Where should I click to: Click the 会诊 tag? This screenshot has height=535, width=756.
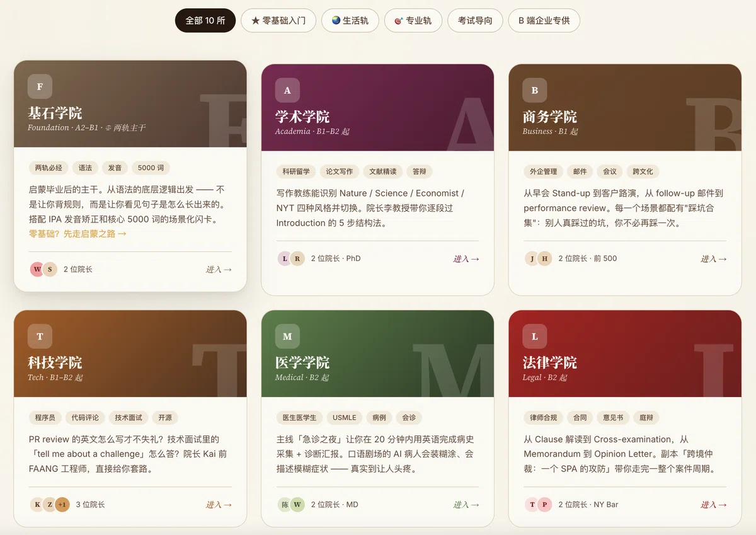tap(409, 417)
